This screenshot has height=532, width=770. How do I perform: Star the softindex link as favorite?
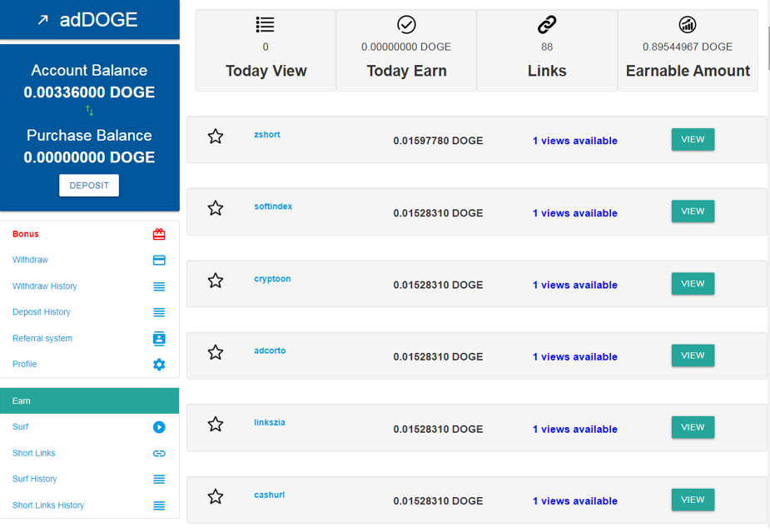coord(215,208)
